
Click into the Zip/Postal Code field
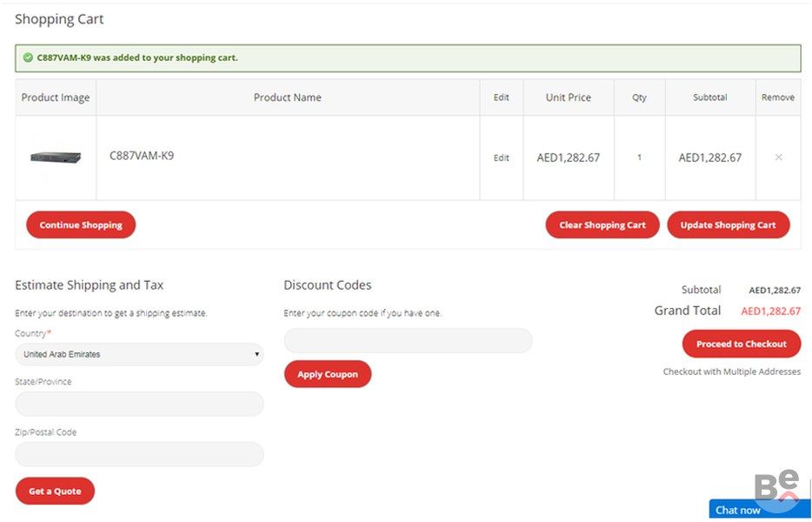[x=139, y=454]
